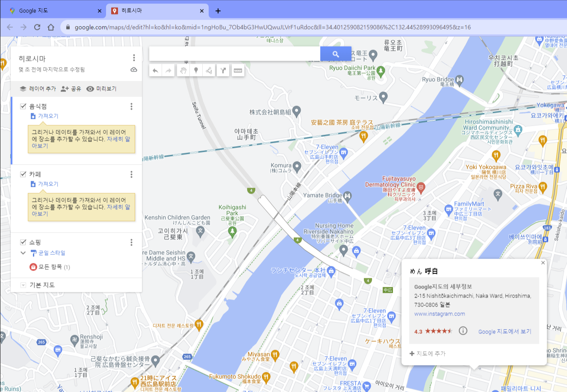
Task: Click the Ryuo Bridge marker icon
Action: [x=459, y=80]
